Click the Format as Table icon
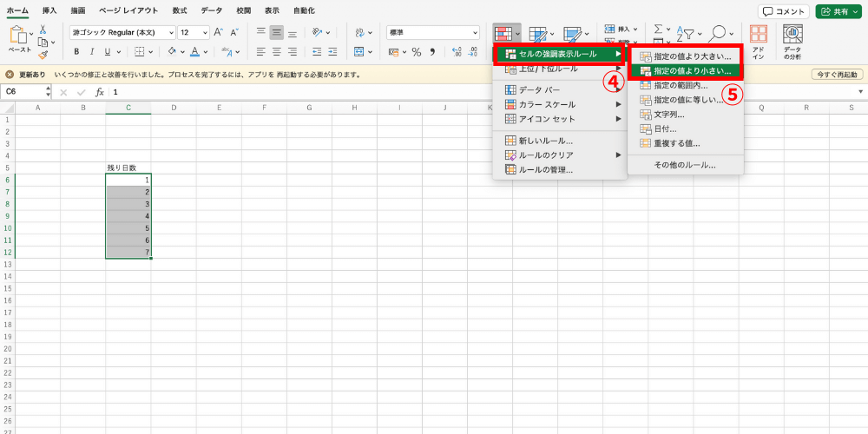This screenshot has width=868, height=434. 538,35
